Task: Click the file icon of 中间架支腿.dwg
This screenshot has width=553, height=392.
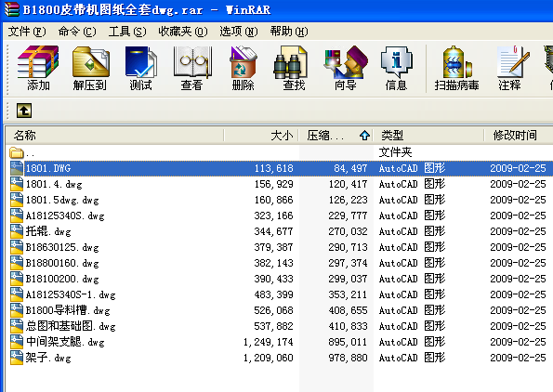Action: click(x=16, y=342)
